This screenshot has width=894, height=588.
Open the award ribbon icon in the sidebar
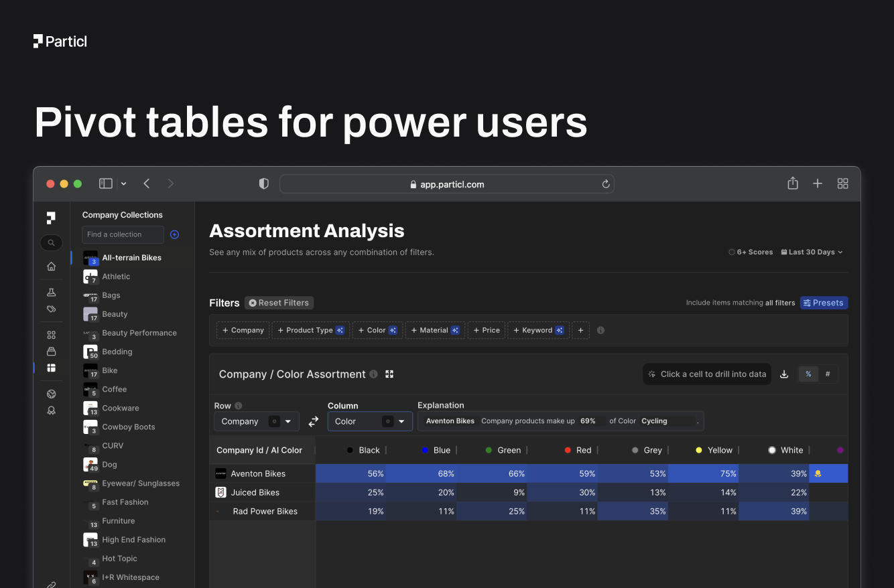[x=51, y=411]
